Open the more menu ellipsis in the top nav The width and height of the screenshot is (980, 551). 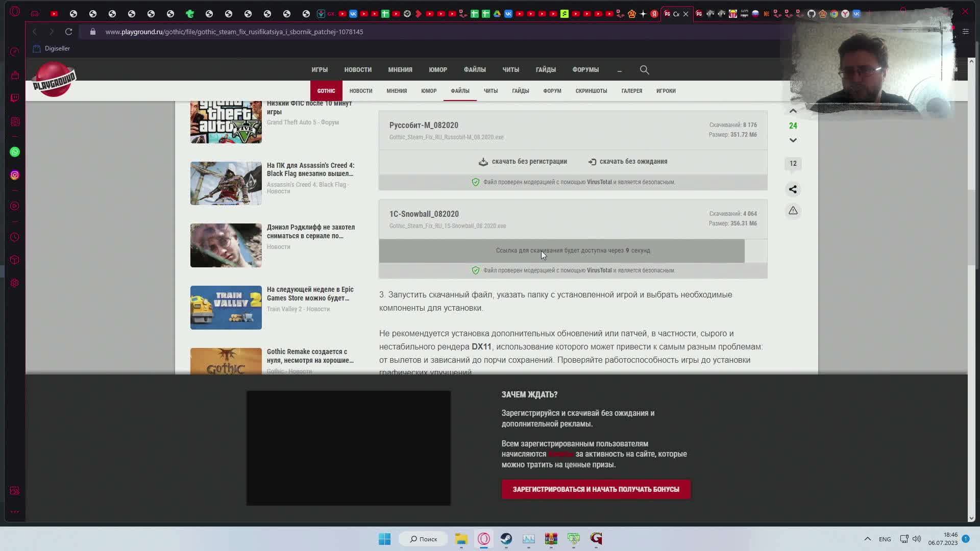tap(619, 70)
